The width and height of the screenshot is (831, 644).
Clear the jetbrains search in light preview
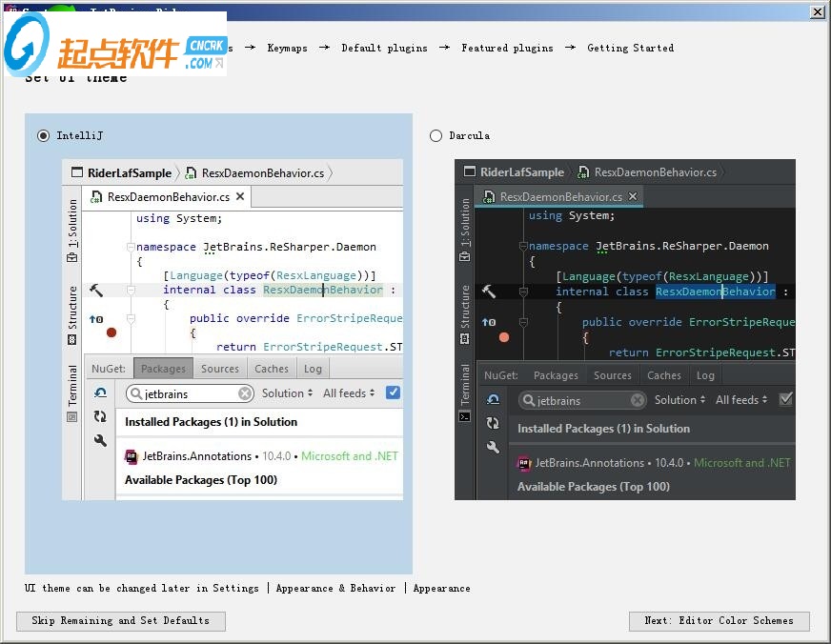tap(245, 393)
